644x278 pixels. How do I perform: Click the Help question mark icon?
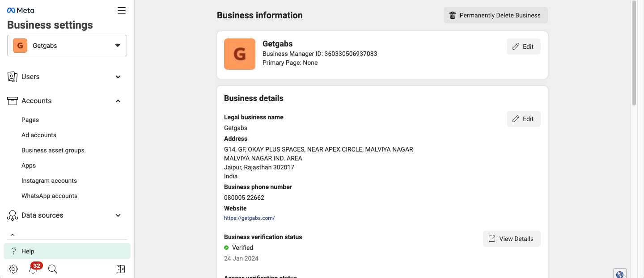point(14,251)
